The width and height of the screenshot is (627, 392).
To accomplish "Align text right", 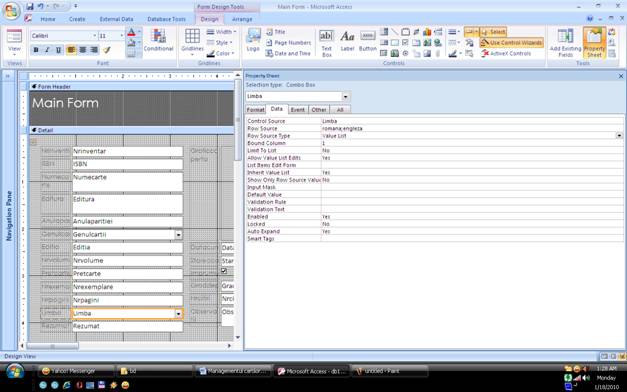I will [x=94, y=50].
